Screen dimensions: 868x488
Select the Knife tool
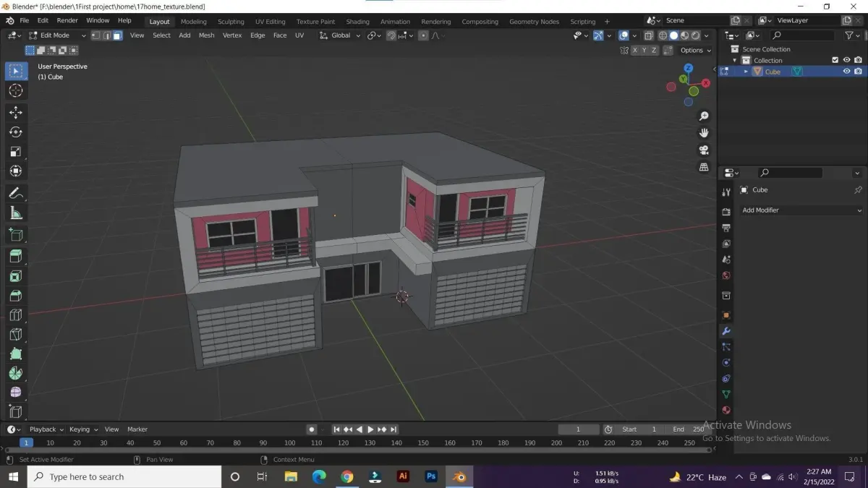[16, 335]
